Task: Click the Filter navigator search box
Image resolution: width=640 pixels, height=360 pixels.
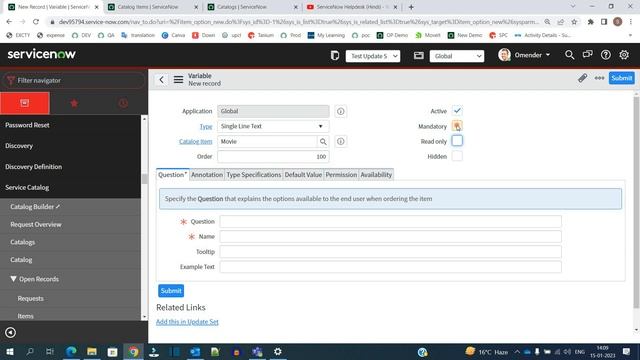Action: tap(73, 80)
